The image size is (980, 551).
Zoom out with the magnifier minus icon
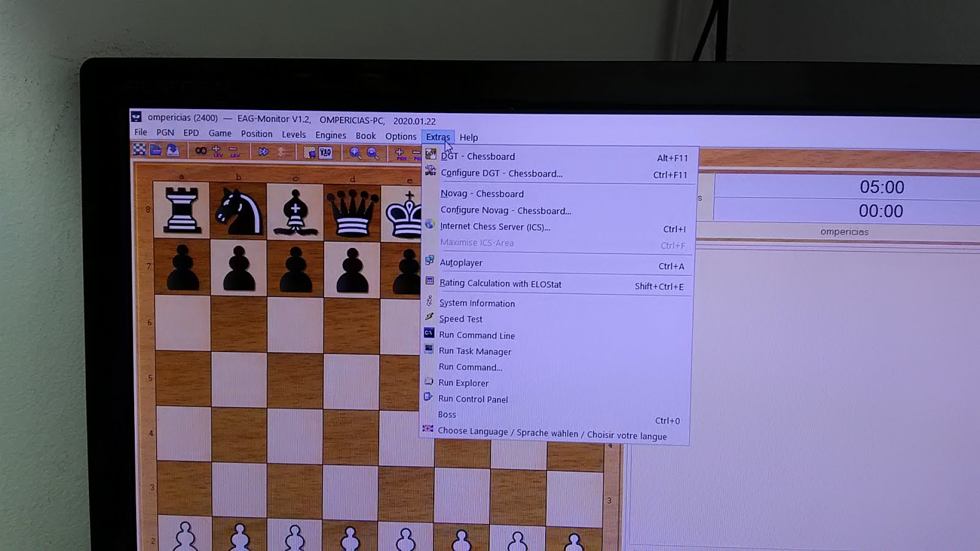click(x=372, y=153)
